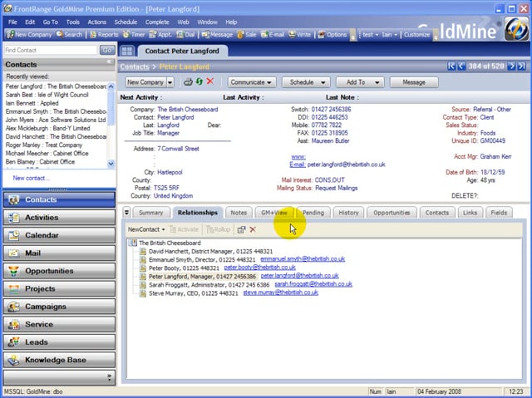This screenshot has width=532, height=398.
Task: Open the NewContact dropdown
Action: [146, 229]
